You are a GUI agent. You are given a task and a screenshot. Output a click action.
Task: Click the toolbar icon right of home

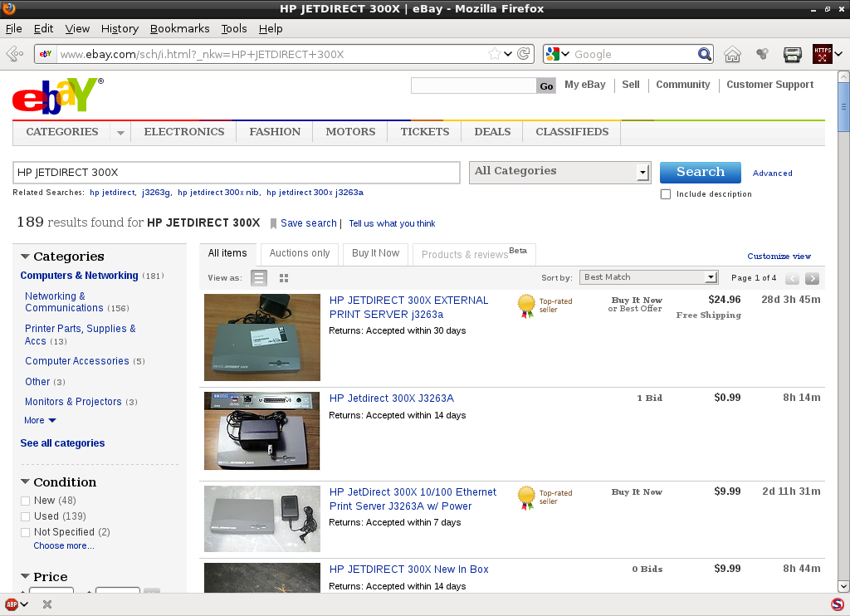point(762,54)
